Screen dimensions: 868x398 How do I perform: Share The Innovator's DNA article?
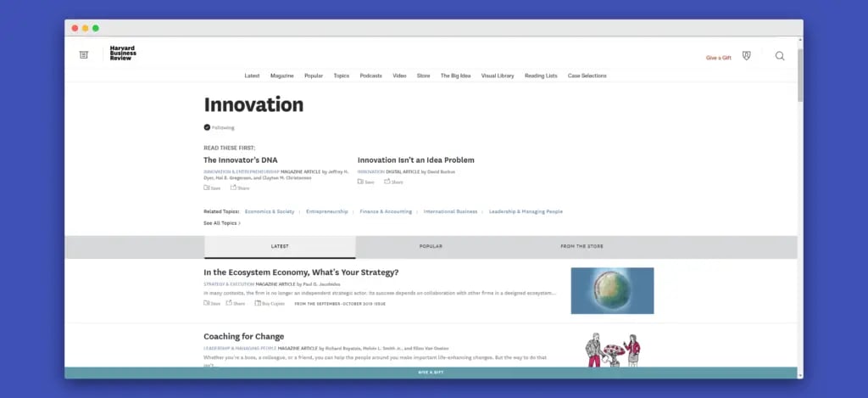point(239,188)
